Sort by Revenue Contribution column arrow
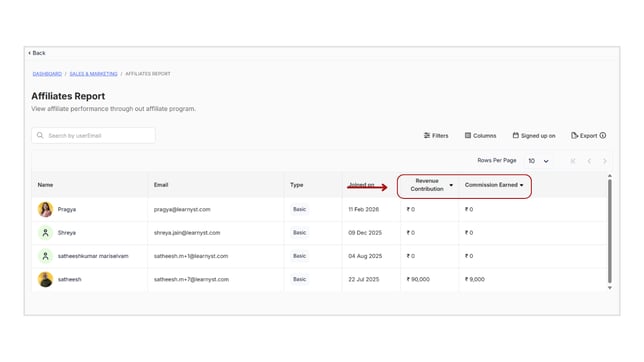 click(451, 185)
